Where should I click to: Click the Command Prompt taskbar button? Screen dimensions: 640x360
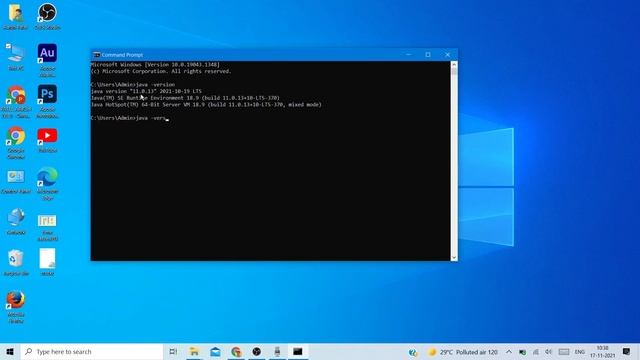click(298, 351)
